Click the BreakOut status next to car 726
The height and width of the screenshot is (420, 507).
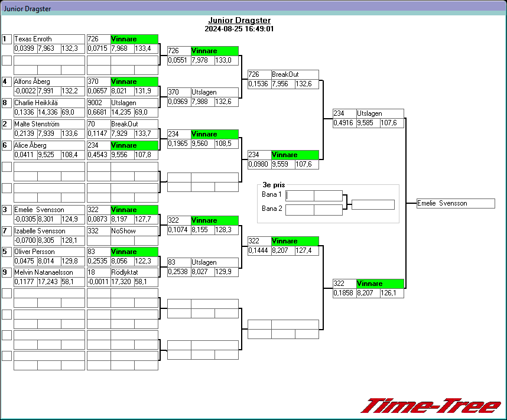pyautogui.click(x=295, y=74)
